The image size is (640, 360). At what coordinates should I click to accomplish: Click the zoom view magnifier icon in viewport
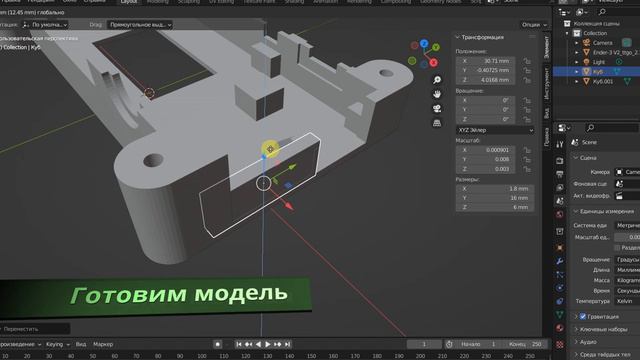pyautogui.click(x=437, y=80)
